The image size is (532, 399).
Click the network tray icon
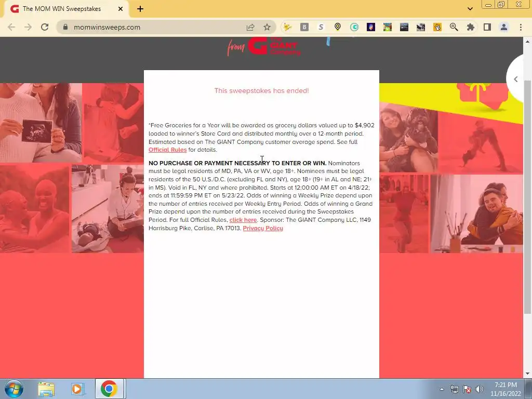(454, 389)
